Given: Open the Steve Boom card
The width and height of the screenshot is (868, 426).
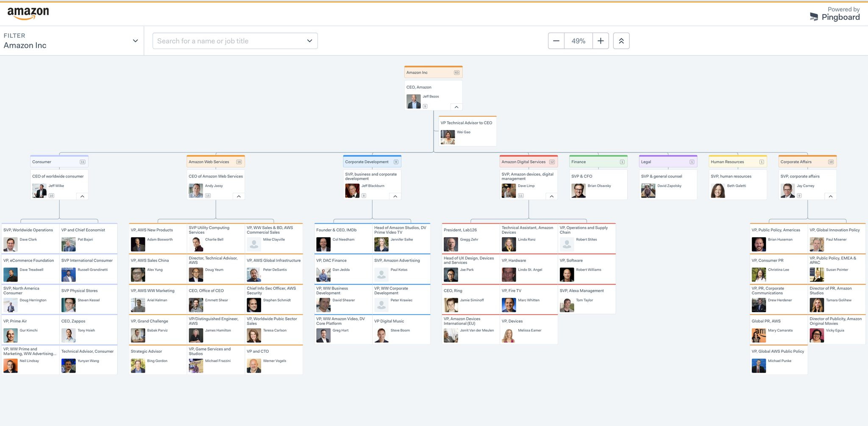Looking at the screenshot, I should 401,329.
